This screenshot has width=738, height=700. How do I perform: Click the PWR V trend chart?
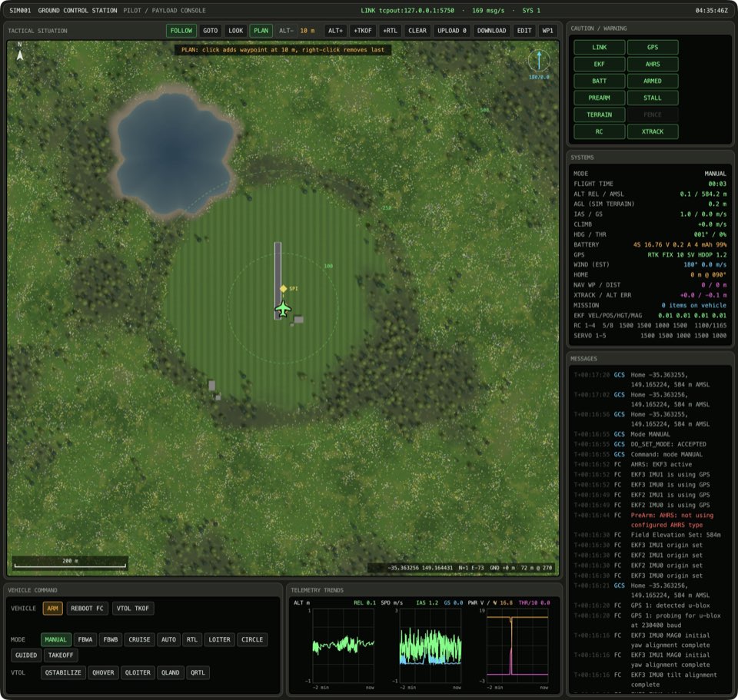(517, 646)
